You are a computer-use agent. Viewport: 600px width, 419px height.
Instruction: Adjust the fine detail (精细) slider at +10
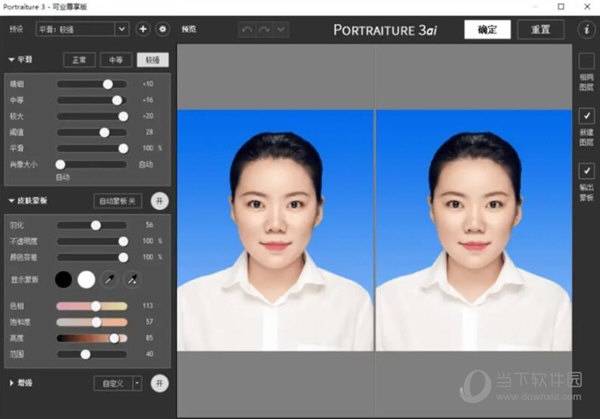(92, 84)
